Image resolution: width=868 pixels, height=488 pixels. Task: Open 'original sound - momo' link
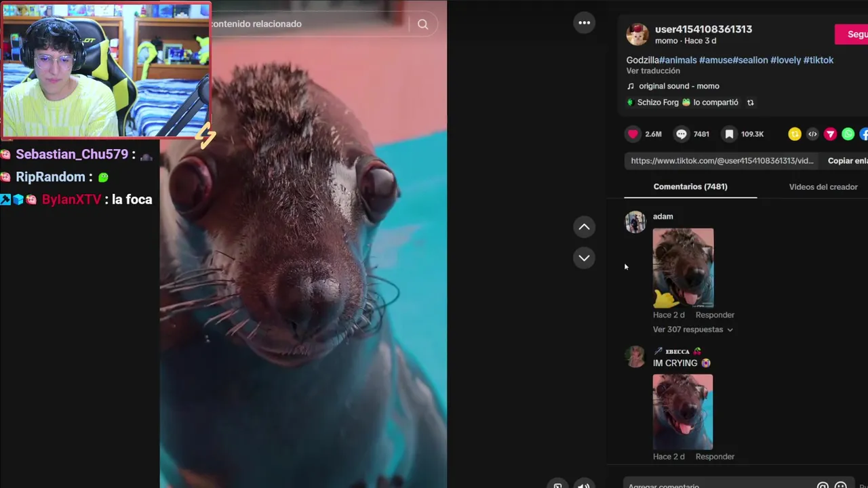pos(679,86)
